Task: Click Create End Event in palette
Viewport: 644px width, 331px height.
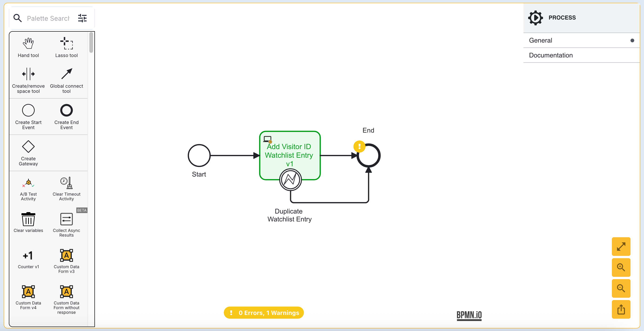Action: coord(66,116)
